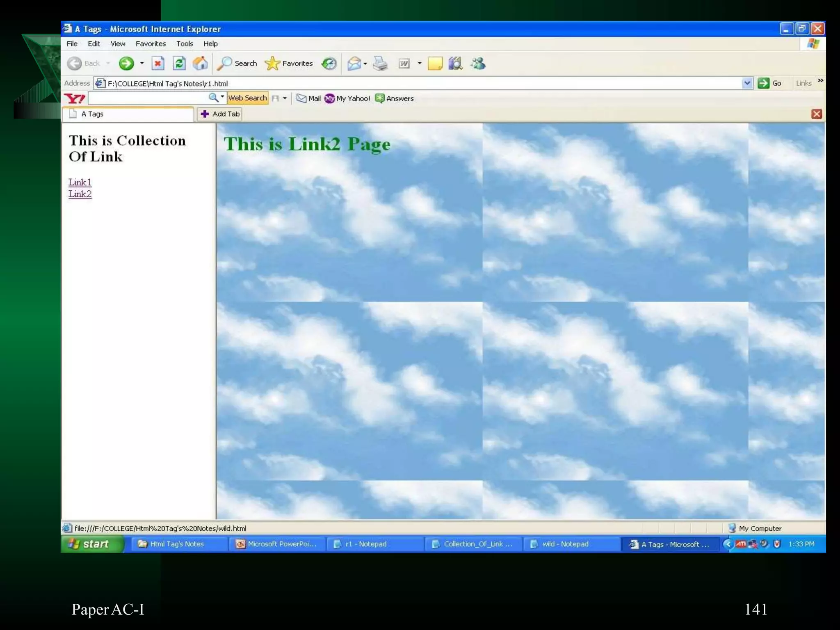Click the Stop loading icon

(x=158, y=63)
